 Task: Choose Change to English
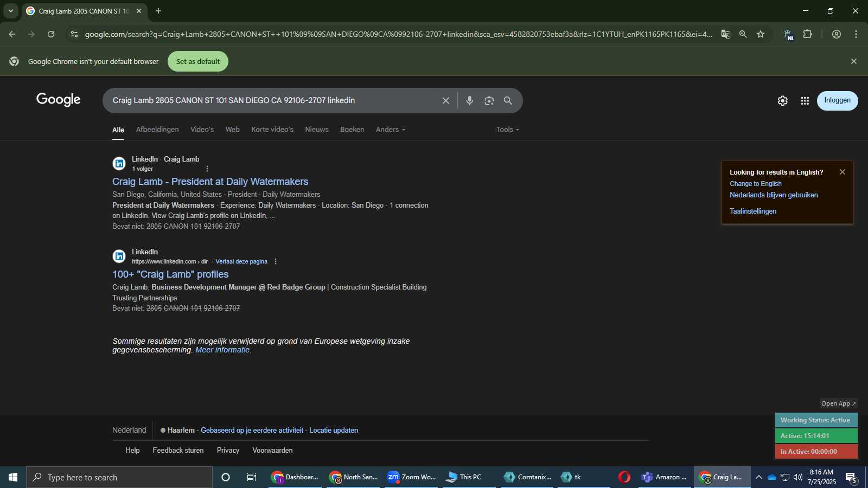[x=756, y=184]
